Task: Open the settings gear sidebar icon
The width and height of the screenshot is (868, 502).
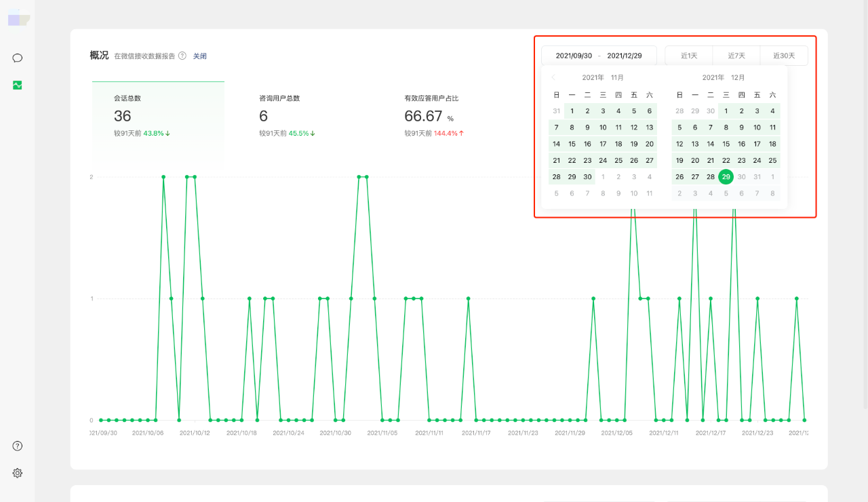Action: point(18,473)
